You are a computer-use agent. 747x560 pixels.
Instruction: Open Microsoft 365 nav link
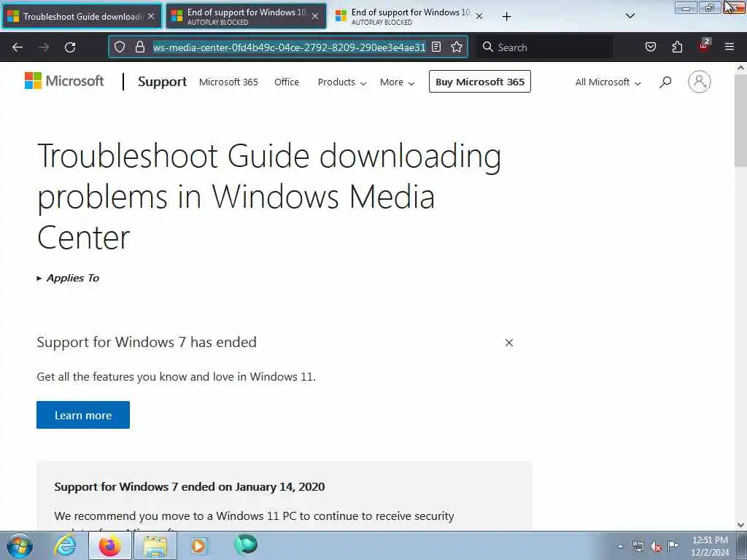tap(228, 82)
